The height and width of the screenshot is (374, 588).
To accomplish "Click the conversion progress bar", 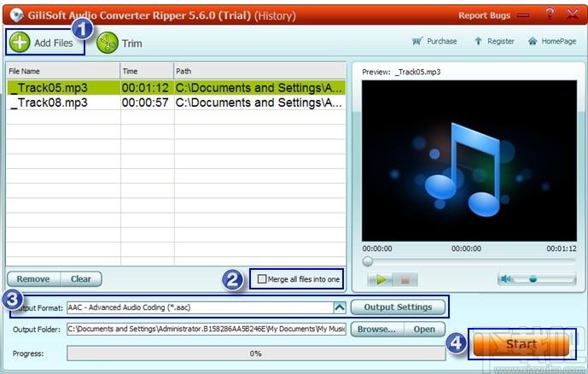I will tap(256, 354).
